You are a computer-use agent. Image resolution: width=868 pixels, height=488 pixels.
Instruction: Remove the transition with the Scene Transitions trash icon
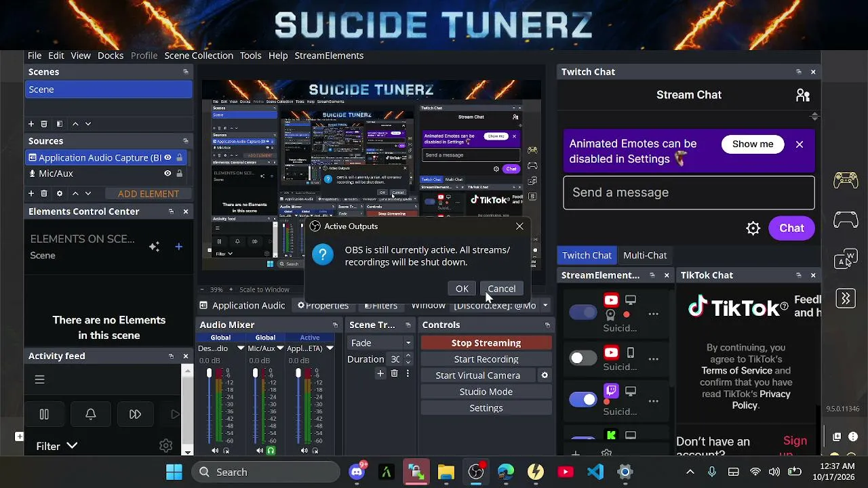coord(394,373)
